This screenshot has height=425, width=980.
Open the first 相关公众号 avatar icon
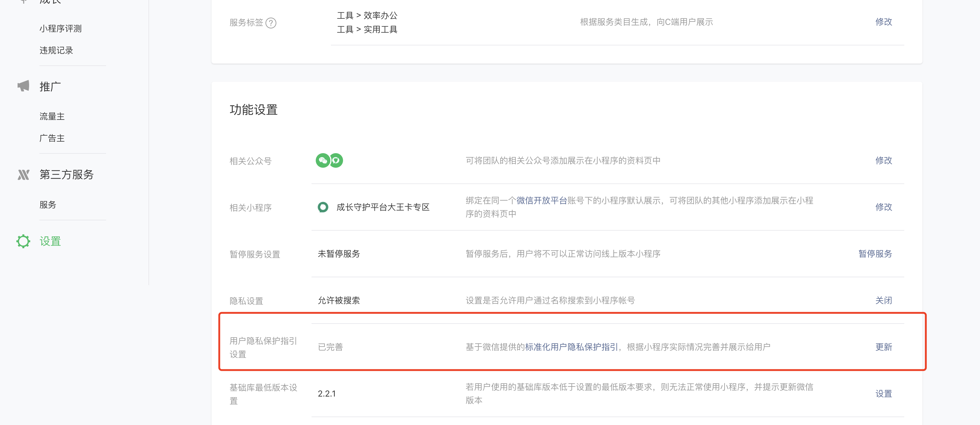(323, 160)
